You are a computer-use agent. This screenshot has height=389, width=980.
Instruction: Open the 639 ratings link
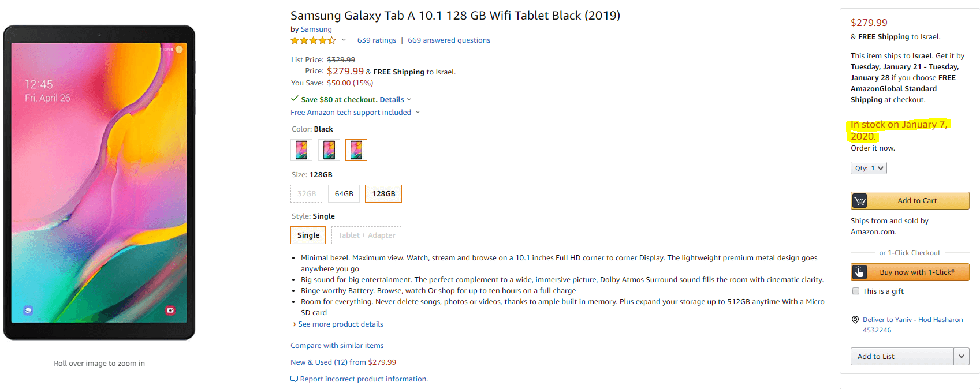pyautogui.click(x=377, y=40)
